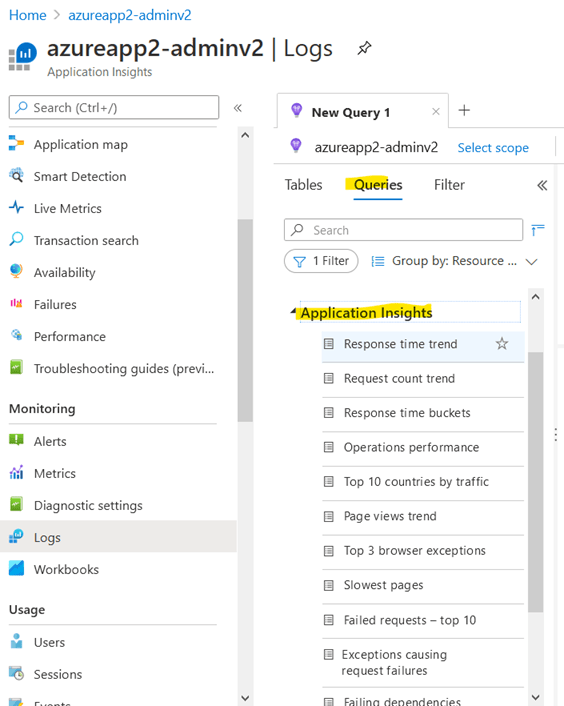Click sidebar scrollbar up arrow
Image resolution: width=564 pixels, height=706 pixels.
coord(245,136)
